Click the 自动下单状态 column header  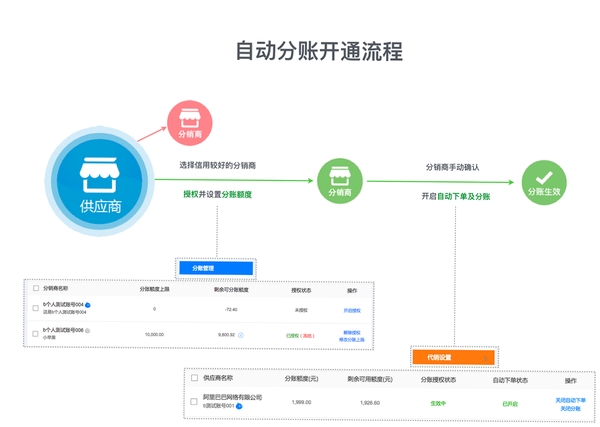tap(510, 380)
